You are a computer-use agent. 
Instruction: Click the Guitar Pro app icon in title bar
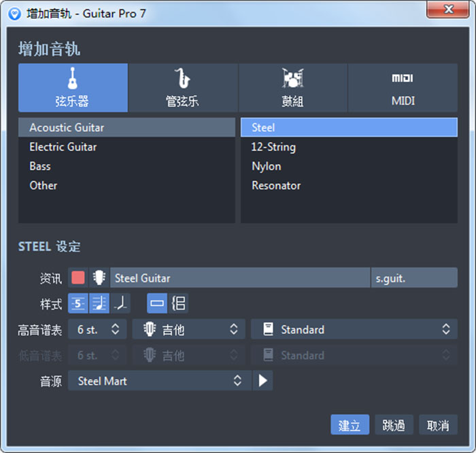coord(14,14)
